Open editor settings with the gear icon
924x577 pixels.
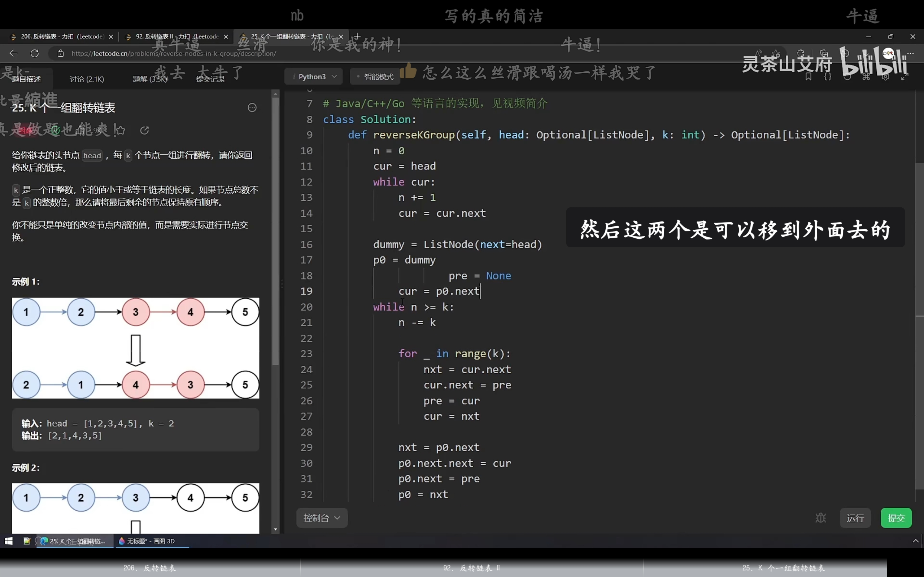pyautogui.click(x=885, y=77)
